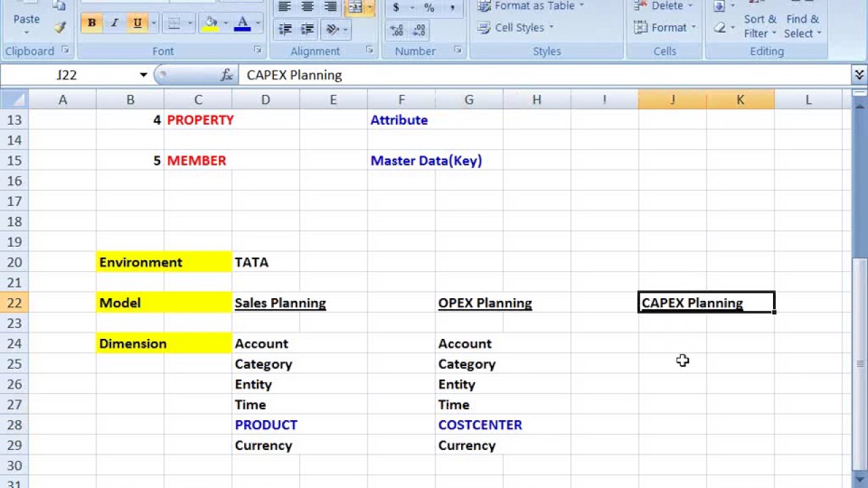Increase indent in Alignment group
868x488 pixels.
click(x=308, y=29)
